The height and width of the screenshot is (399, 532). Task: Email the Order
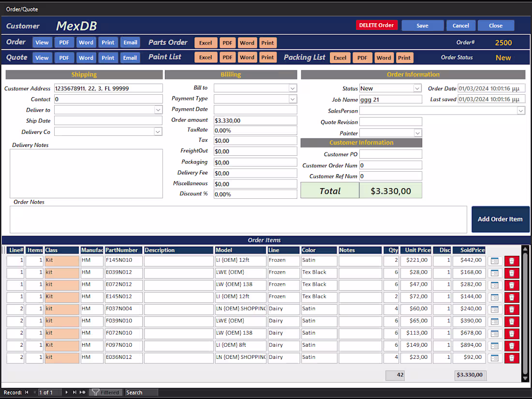pyautogui.click(x=130, y=43)
